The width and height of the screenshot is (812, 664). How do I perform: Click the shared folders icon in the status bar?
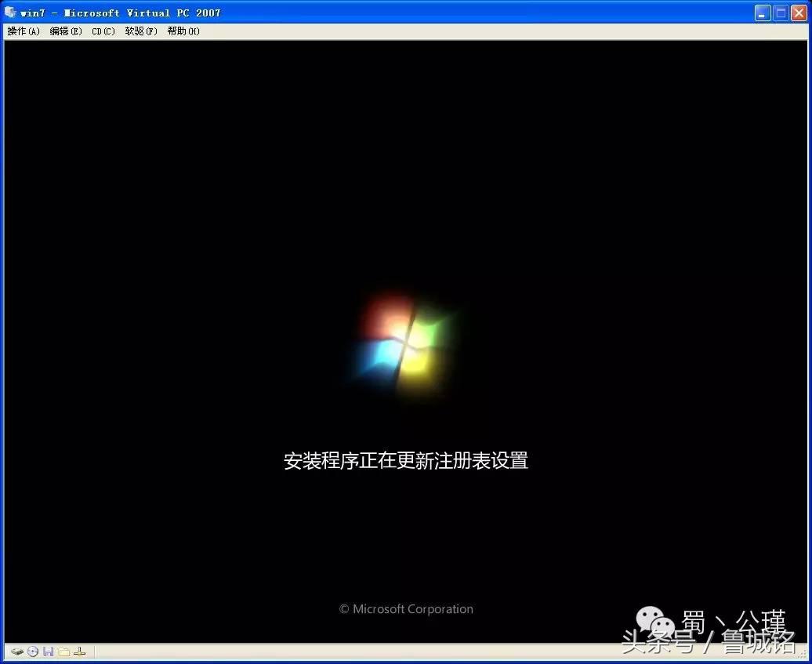coord(64,651)
